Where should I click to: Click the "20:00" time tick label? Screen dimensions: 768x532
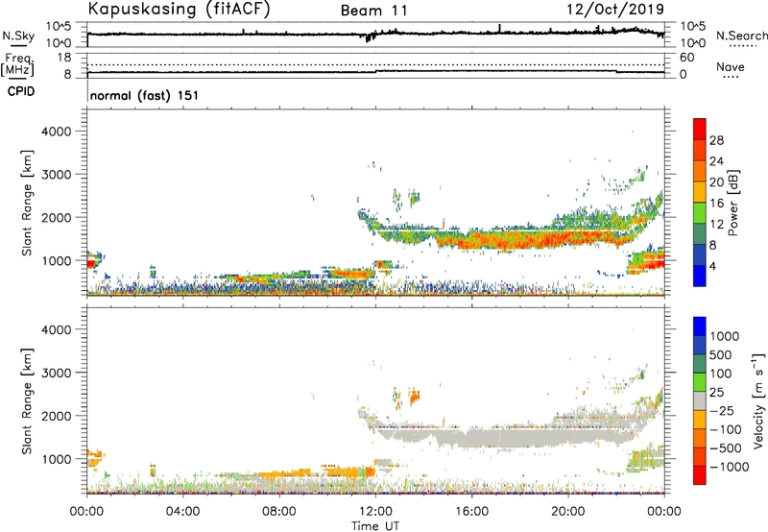(568, 512)
